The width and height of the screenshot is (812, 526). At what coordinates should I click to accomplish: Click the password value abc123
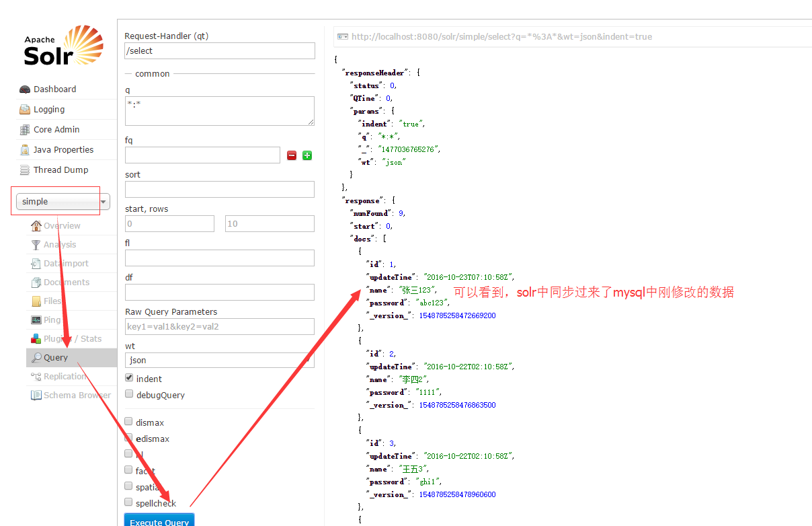pos(432,303)
